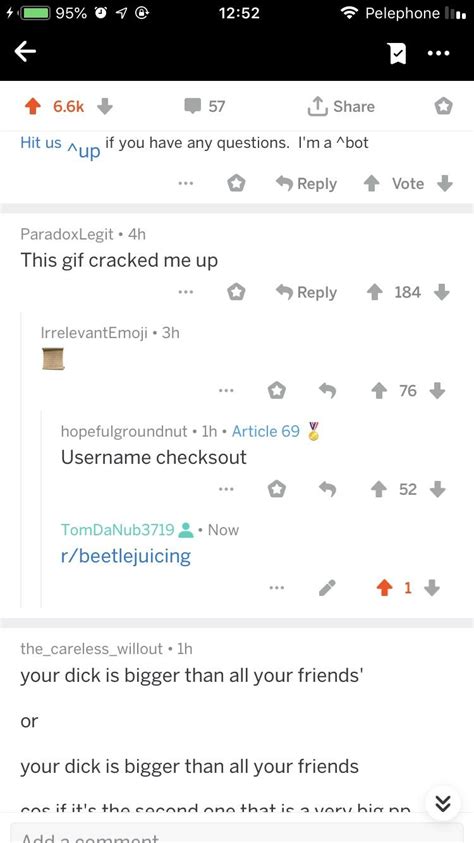474x843 pixels.
Task: Jump to next comment with double-chevron button
Action: (441, 804)
